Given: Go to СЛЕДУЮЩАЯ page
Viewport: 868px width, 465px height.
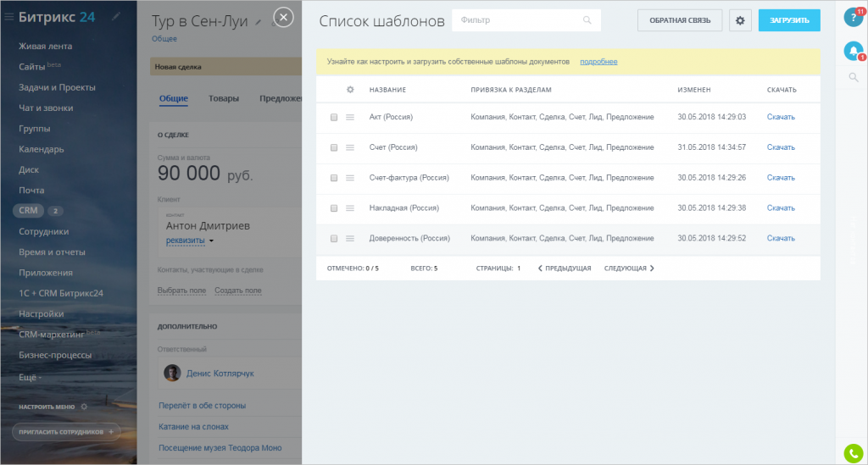Looking at the screenshot, I should click(x=629, y=268).
